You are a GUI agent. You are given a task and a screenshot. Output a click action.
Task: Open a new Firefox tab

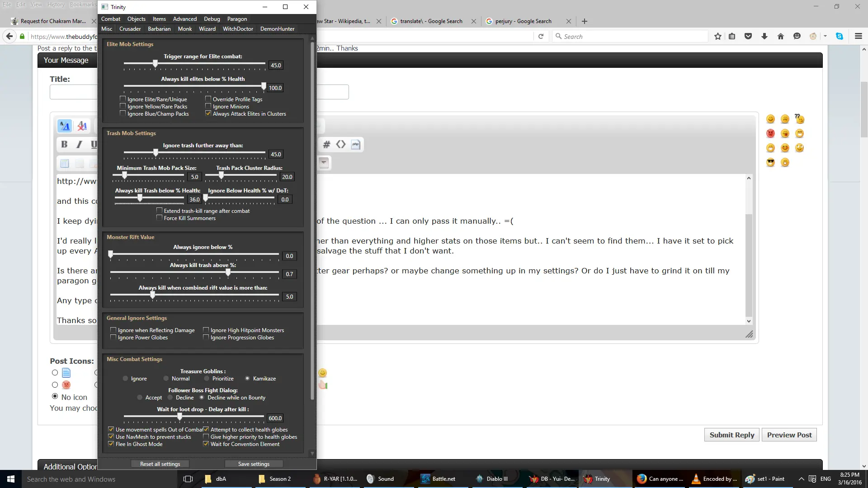pos(585,21)
